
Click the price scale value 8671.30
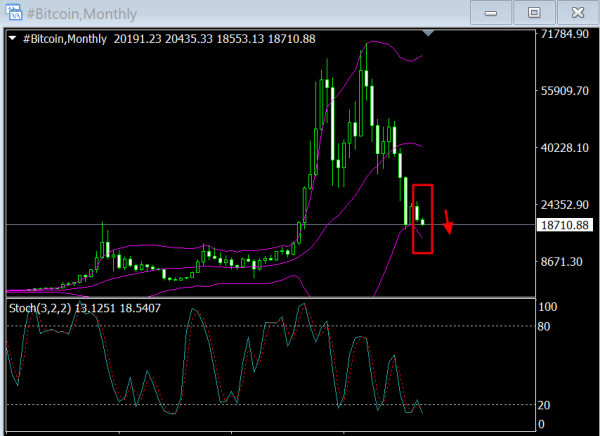(x=561, y=262)
